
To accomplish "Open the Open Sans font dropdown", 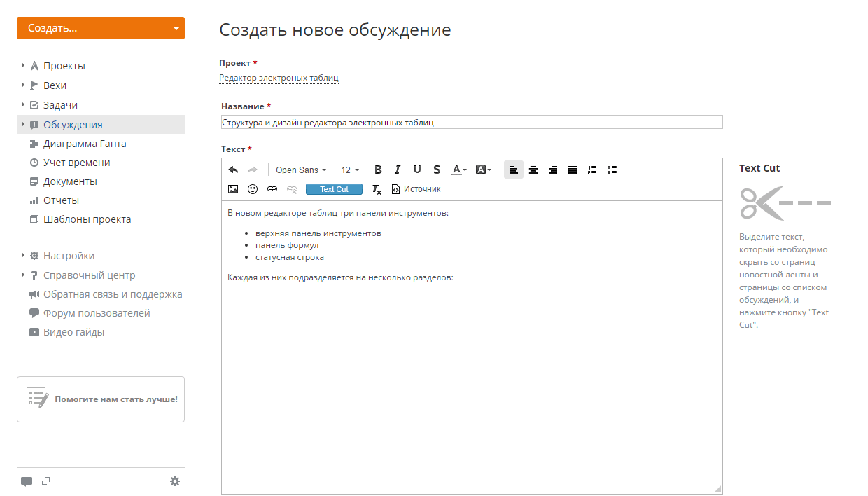I will [x=301, y=170].
